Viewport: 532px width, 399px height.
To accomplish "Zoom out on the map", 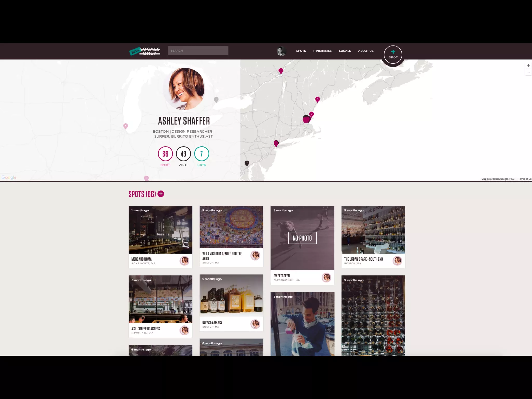I will 528,72.
